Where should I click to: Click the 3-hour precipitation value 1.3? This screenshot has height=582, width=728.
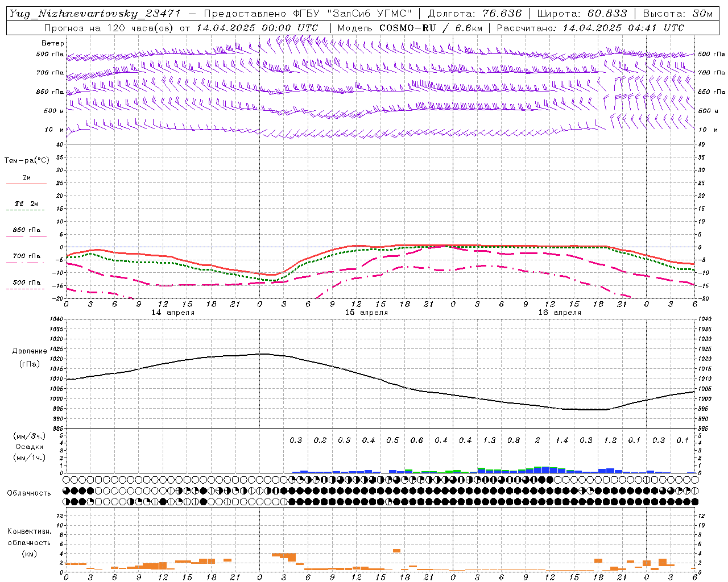pyautogui.click(x=489, y=440)
